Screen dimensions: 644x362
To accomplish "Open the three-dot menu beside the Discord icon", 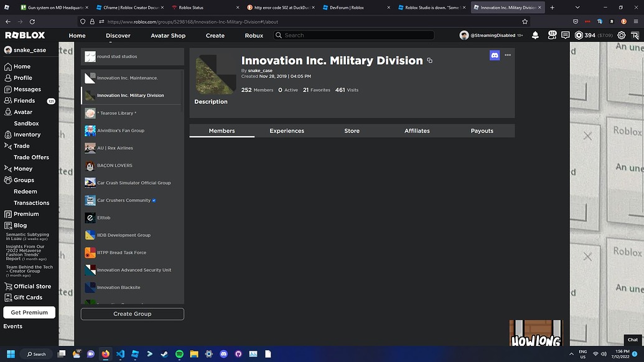I will click(508, 55).
